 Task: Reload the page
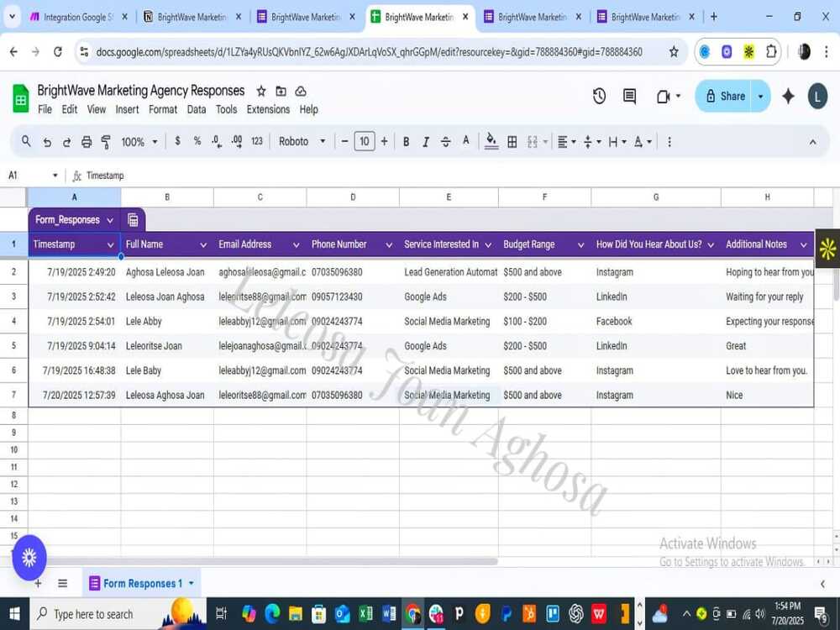(58, 52)
